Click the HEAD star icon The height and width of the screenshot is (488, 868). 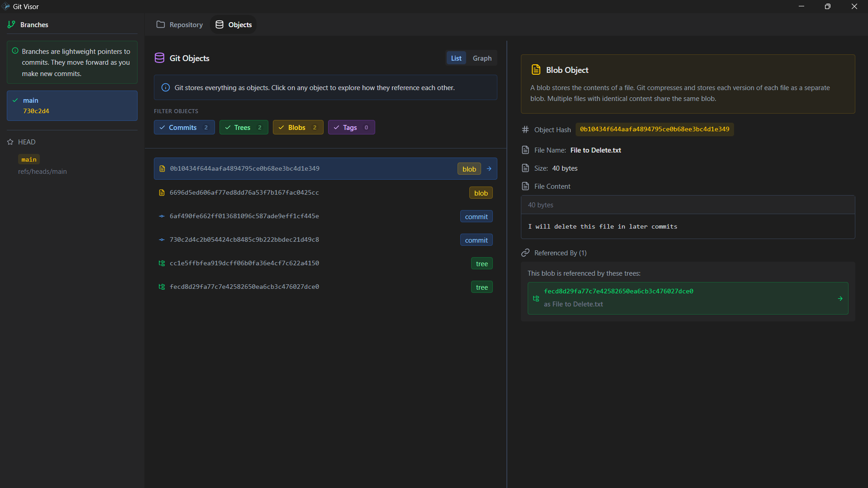click(x=10, y=142)
